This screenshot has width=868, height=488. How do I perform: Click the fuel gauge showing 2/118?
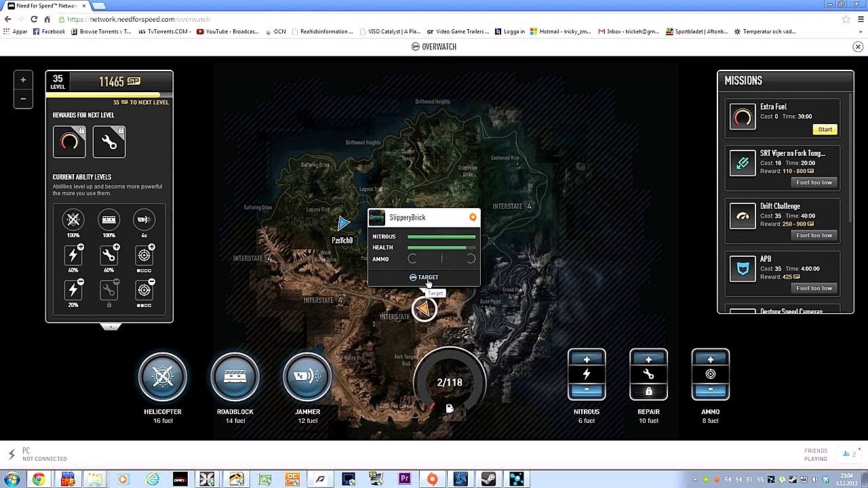click(450, 383)
